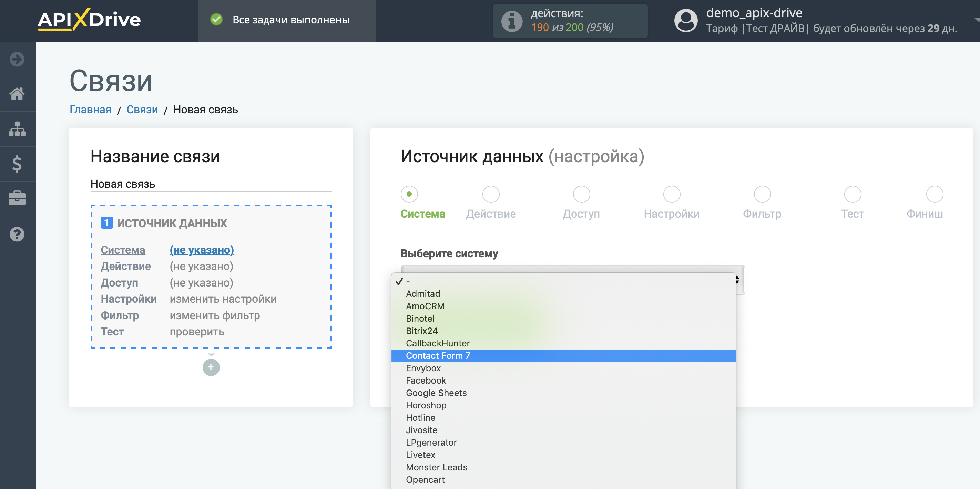Open the действия 190 из 200 counter

click(x=570, y=21)
